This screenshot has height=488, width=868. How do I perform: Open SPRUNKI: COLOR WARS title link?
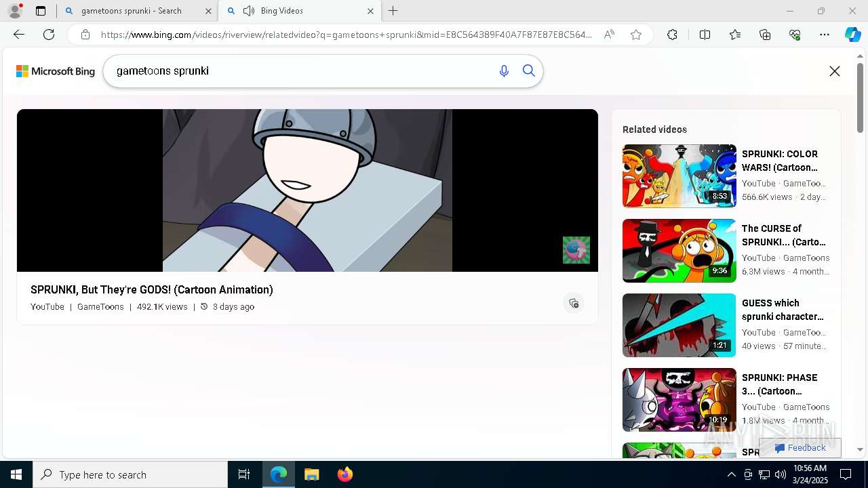780,161
